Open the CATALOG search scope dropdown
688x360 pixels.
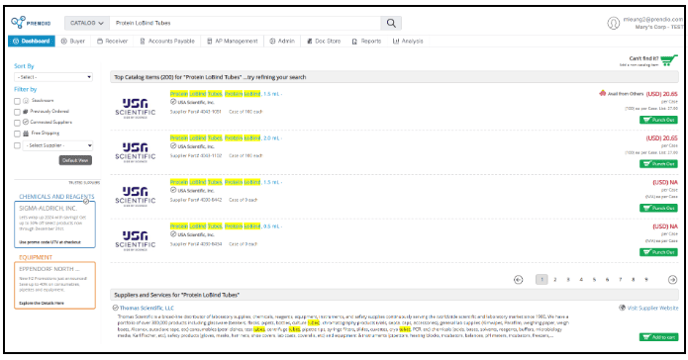coord(87,23)
